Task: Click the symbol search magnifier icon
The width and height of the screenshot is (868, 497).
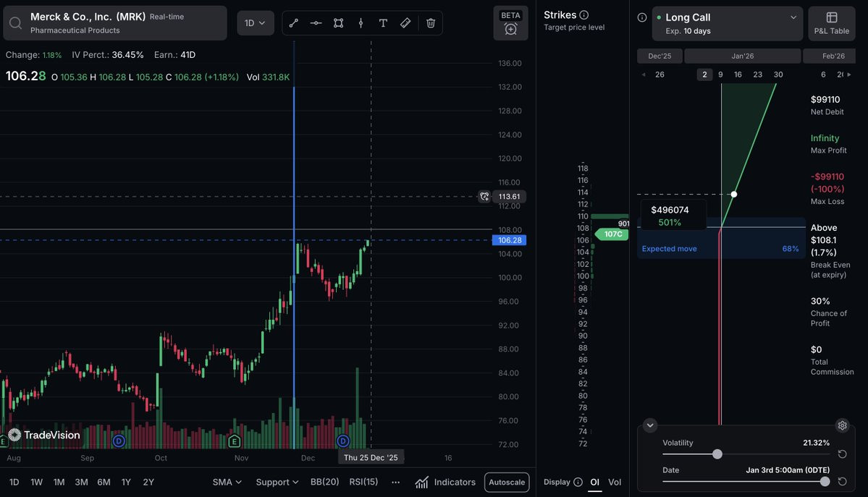Action: tap(15, 22)
